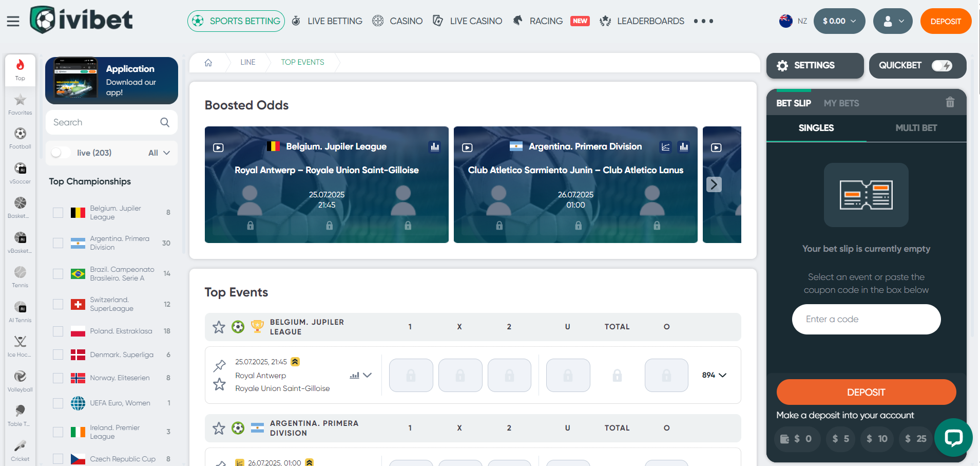Open Casino section

[397, 21]
